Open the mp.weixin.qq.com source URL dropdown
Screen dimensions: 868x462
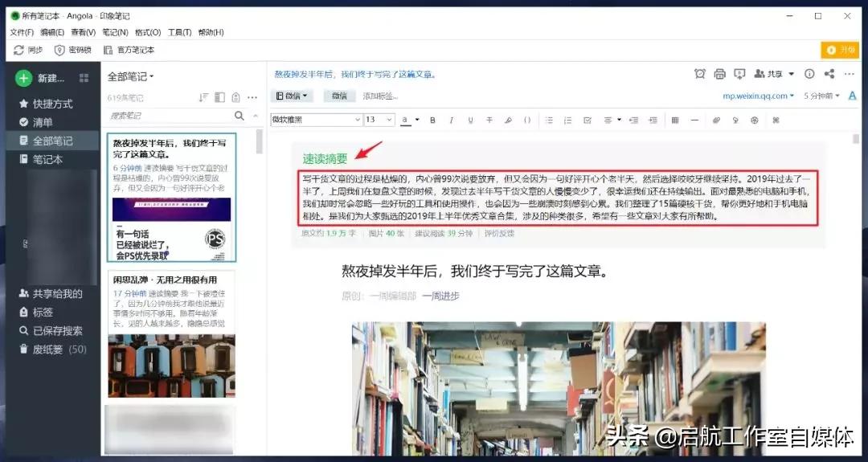tap(759, 96)
